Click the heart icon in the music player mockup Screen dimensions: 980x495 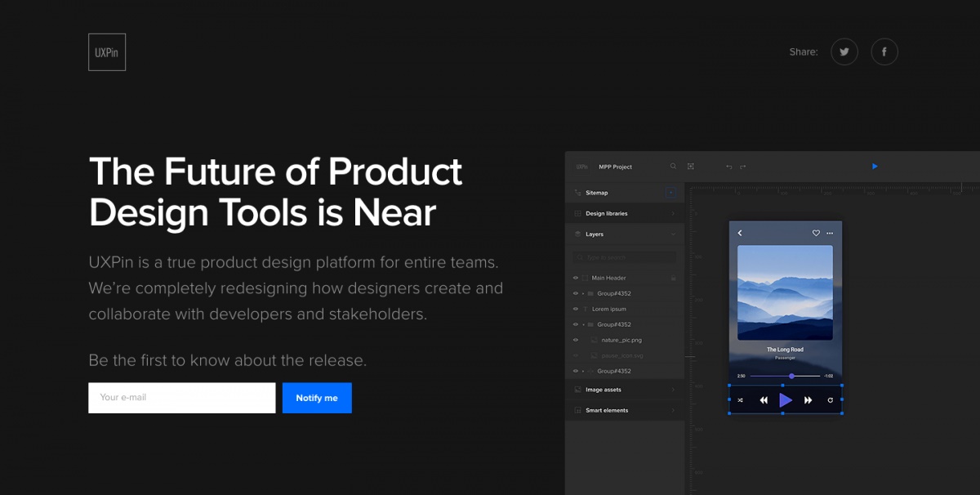(x=816, y=233)
